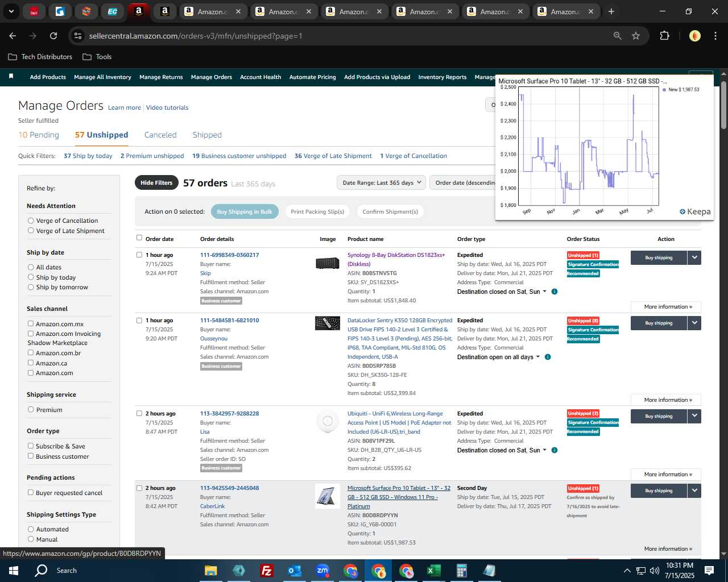
Task: Click the page vertical scrollbar thumb
Action: 723,105
